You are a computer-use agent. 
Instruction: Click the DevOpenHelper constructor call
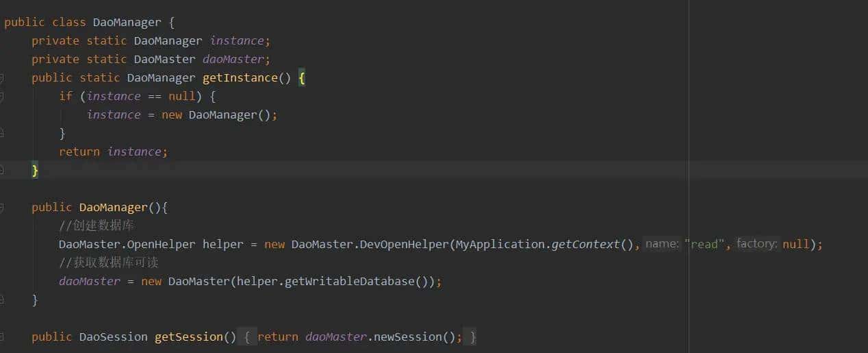click(x=407, y=244)
